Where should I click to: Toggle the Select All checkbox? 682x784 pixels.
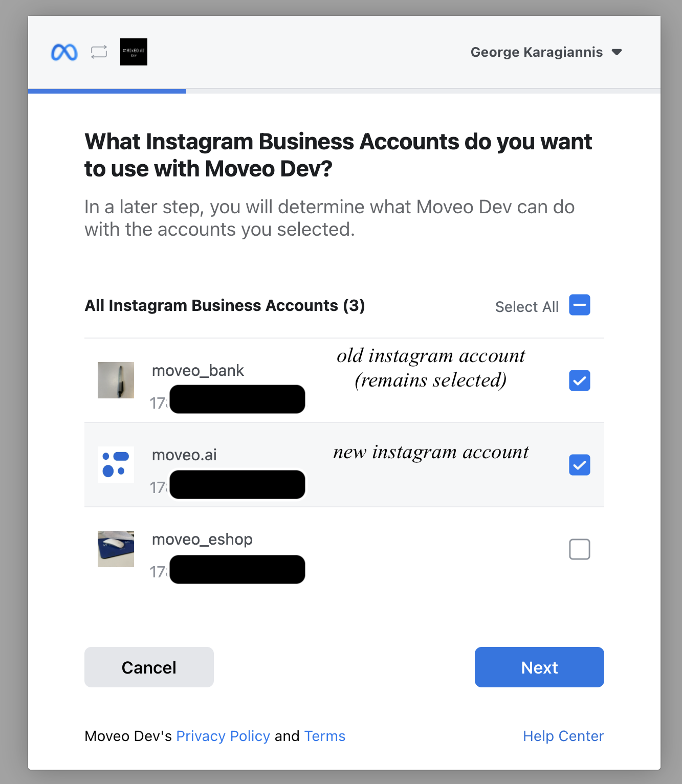click(579, 305)
